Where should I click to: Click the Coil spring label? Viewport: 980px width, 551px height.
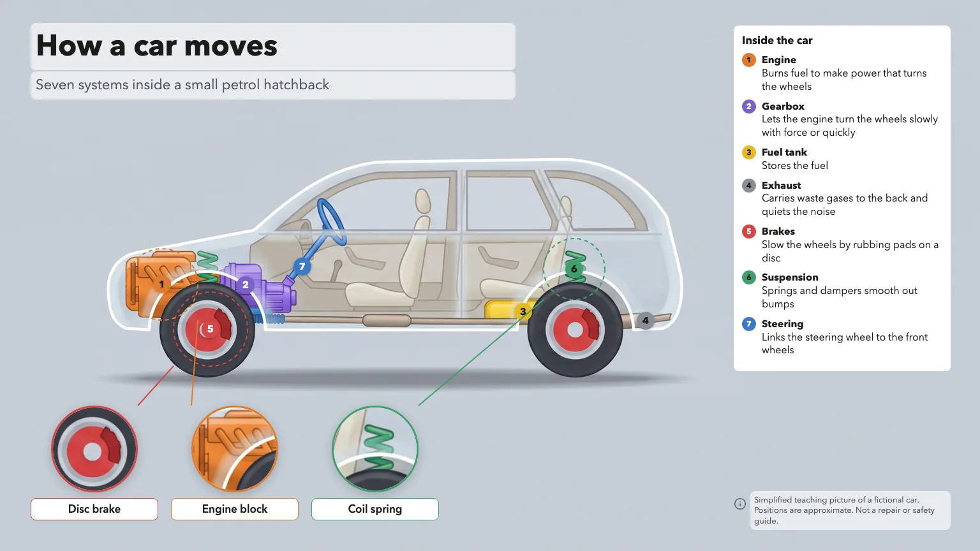(375, 509)
